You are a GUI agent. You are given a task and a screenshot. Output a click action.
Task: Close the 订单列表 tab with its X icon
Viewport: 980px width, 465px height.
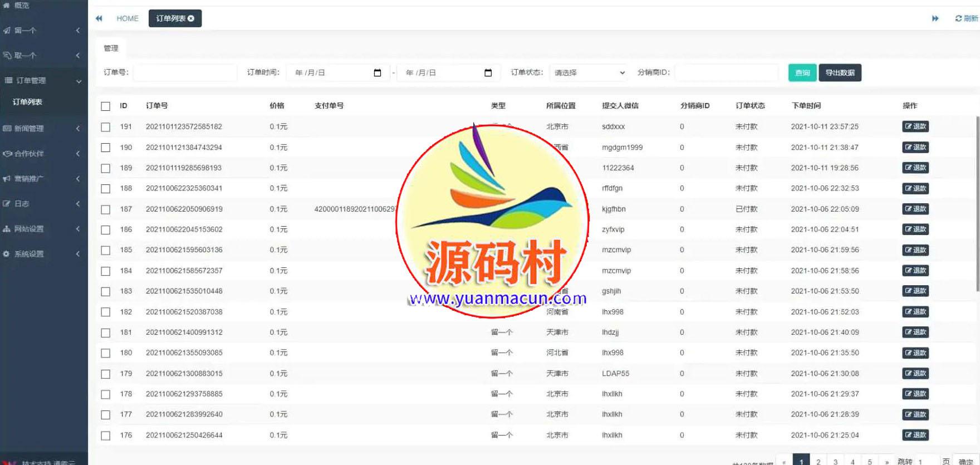click(x=191, y=18)
